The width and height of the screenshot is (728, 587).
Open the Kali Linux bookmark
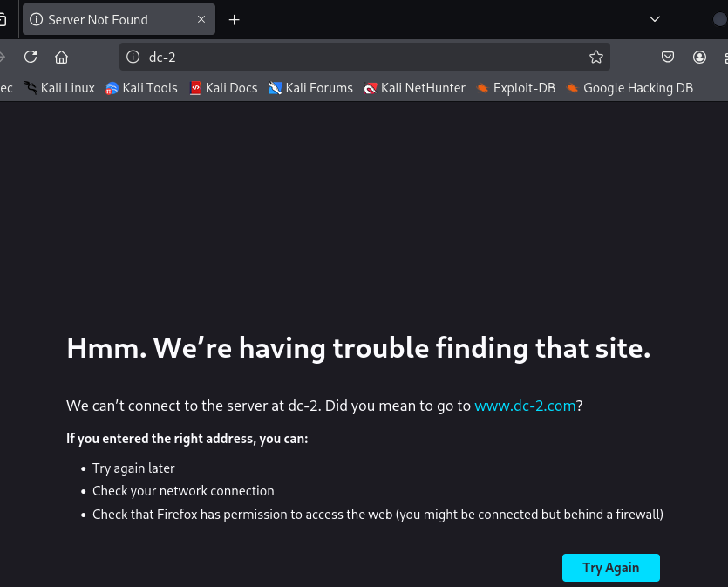click(59, 88)
